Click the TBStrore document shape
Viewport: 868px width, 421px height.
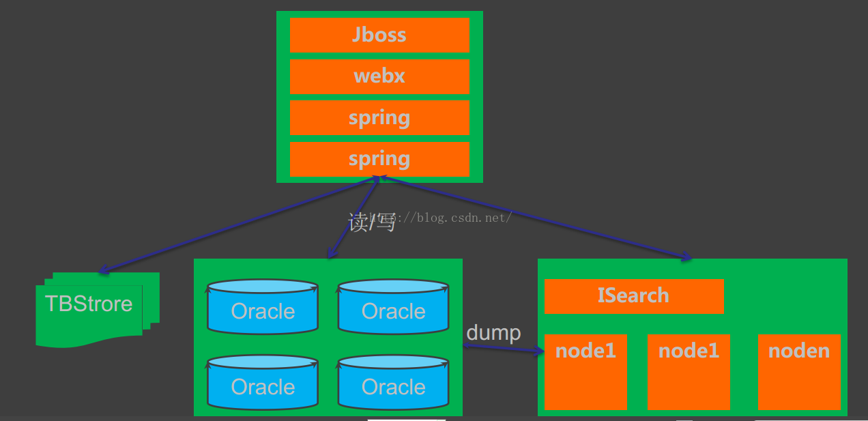pyautogui.click(x=97, y=309)
